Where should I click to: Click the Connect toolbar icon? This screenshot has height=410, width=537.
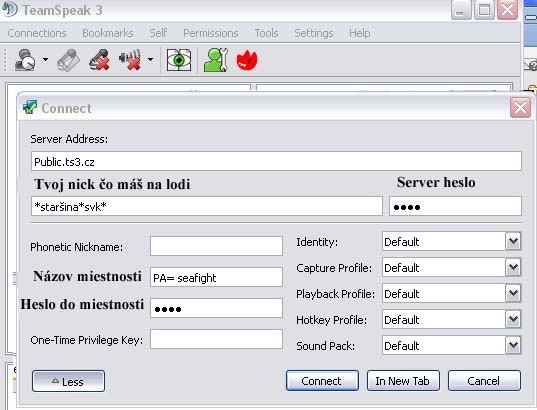point(25,60)
